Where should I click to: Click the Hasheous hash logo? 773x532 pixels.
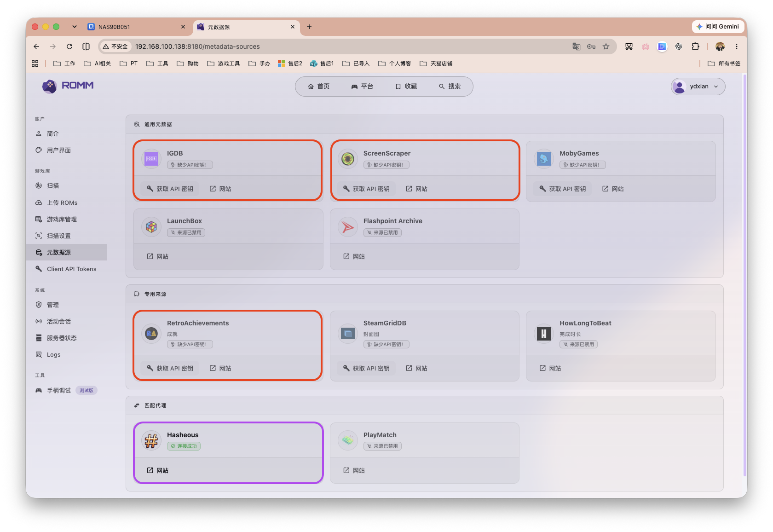pyautogui.click(x=151, y=440)
